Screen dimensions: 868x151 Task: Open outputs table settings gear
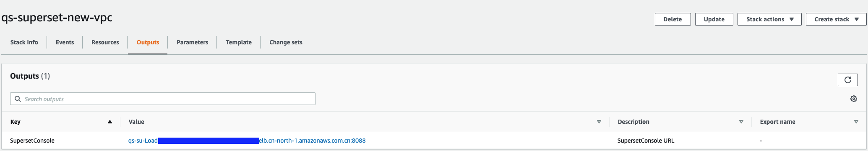click(853, 99)
